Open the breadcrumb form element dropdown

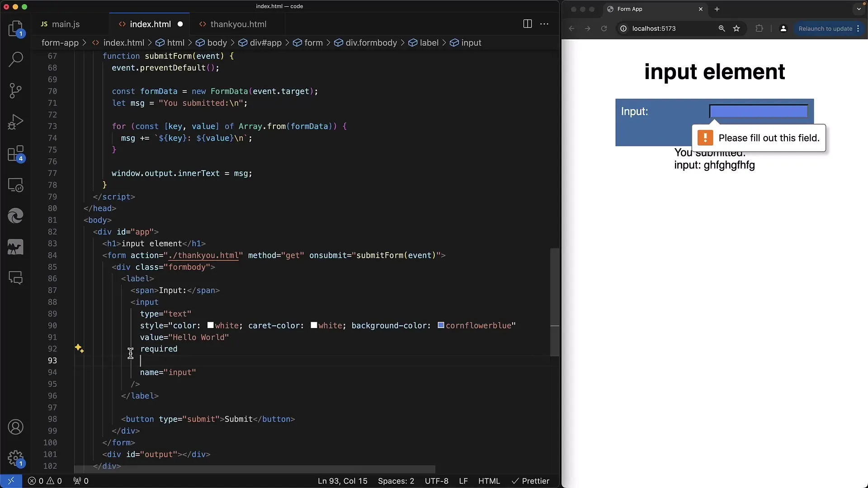313,42
